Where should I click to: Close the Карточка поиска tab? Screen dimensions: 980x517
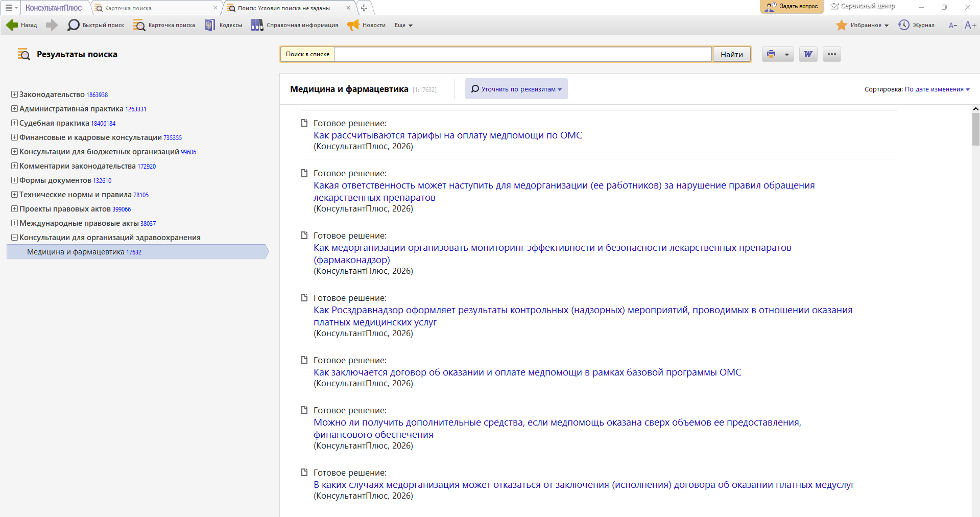pos(216,8)
